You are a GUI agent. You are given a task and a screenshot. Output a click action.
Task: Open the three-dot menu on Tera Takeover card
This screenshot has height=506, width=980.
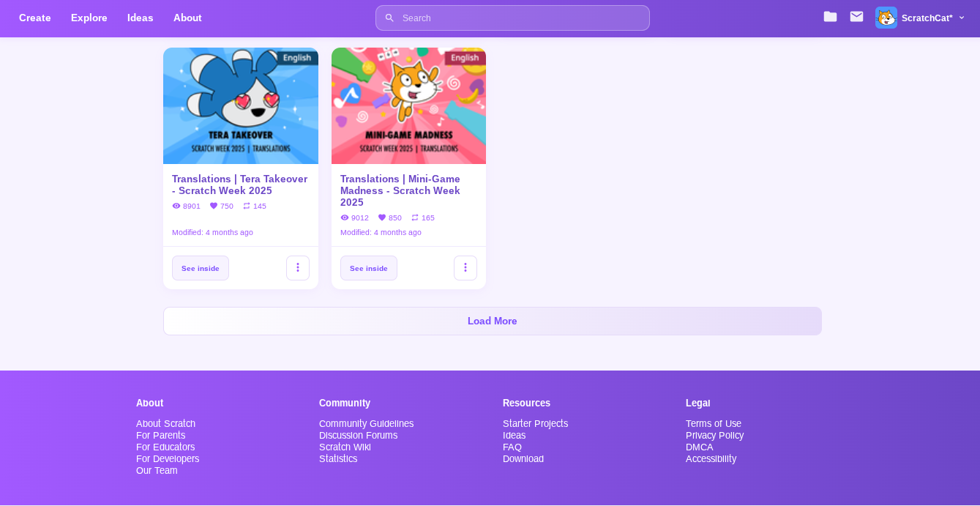[x=297, y=268]
